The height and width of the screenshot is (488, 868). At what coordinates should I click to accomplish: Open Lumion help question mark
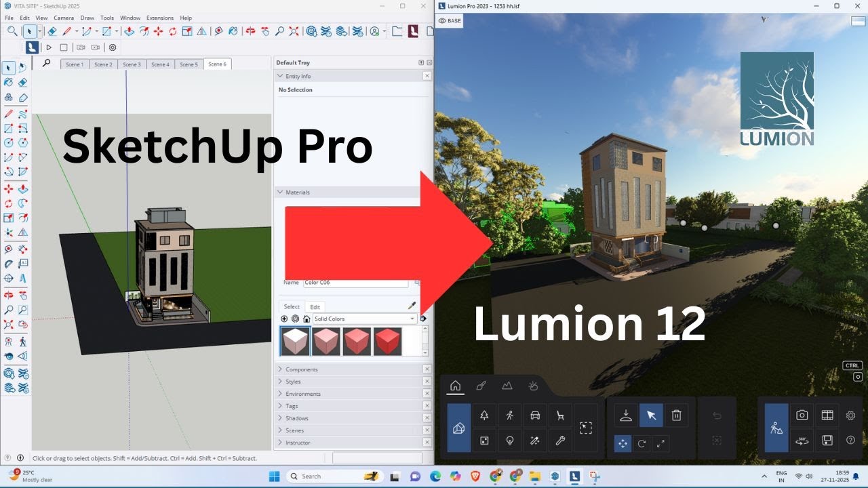click(x=851, y=440)
